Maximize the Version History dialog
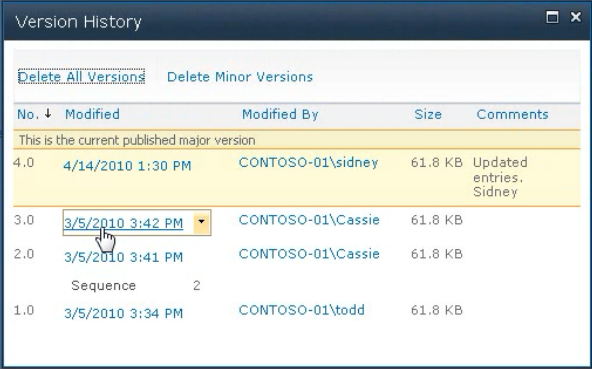The width and height of the screenshot is (592, 369). (x=552, y=17)
